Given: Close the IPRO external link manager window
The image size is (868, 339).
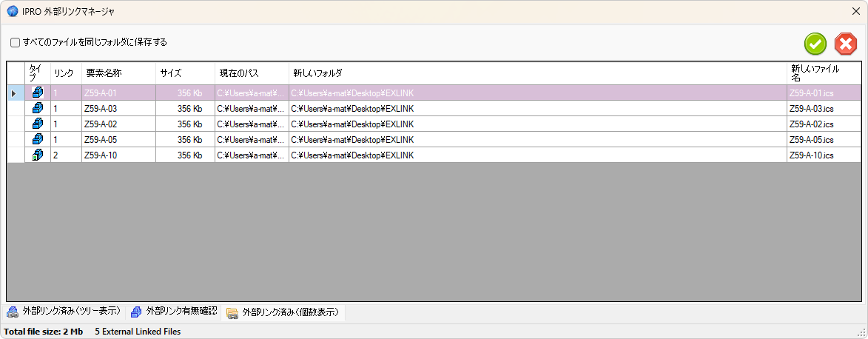Looking at the screenshot, I should pos(856,11).
